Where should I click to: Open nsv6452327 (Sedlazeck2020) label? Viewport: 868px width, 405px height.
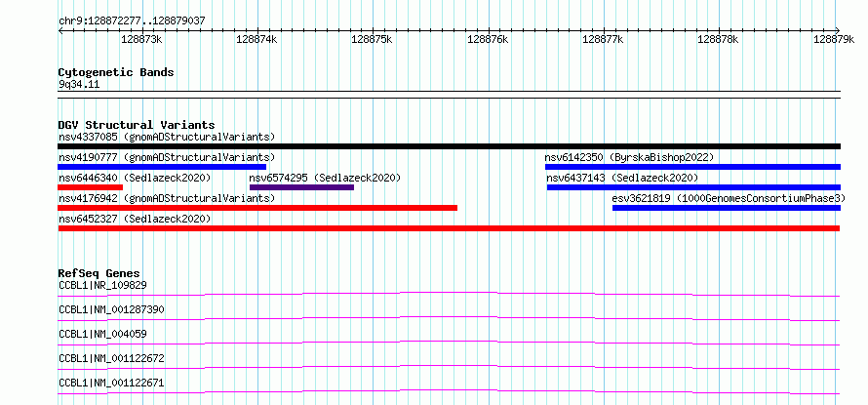(x=135, y=219)
